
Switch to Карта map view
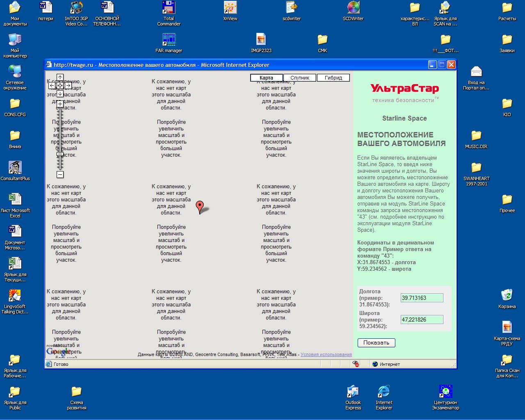(266, 78)
